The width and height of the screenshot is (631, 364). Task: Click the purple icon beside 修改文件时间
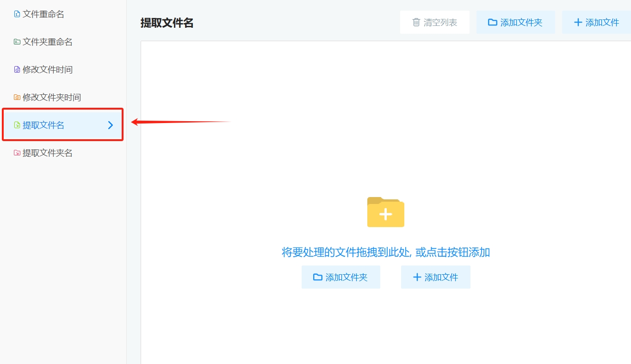[x=17, y=70]
